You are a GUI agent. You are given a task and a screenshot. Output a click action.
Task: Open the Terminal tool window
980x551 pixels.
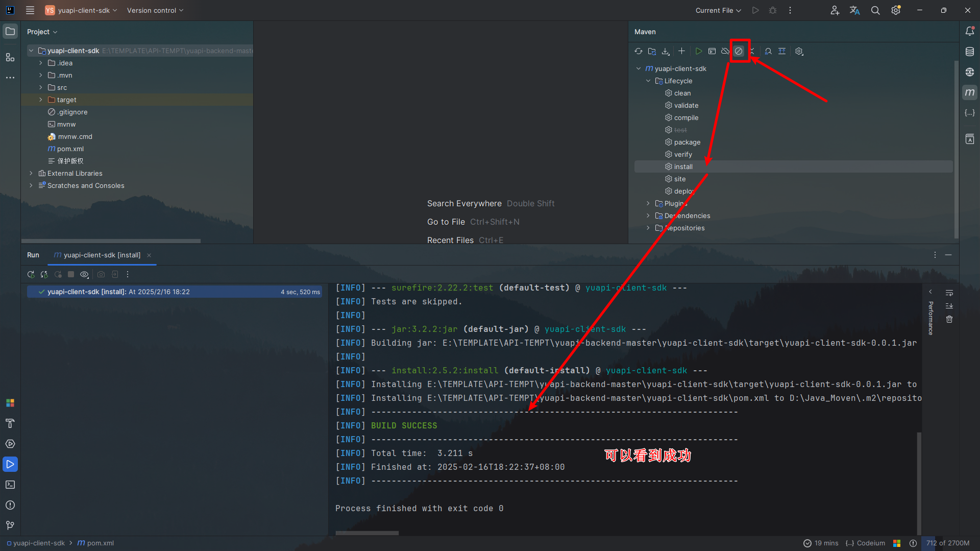10,485
